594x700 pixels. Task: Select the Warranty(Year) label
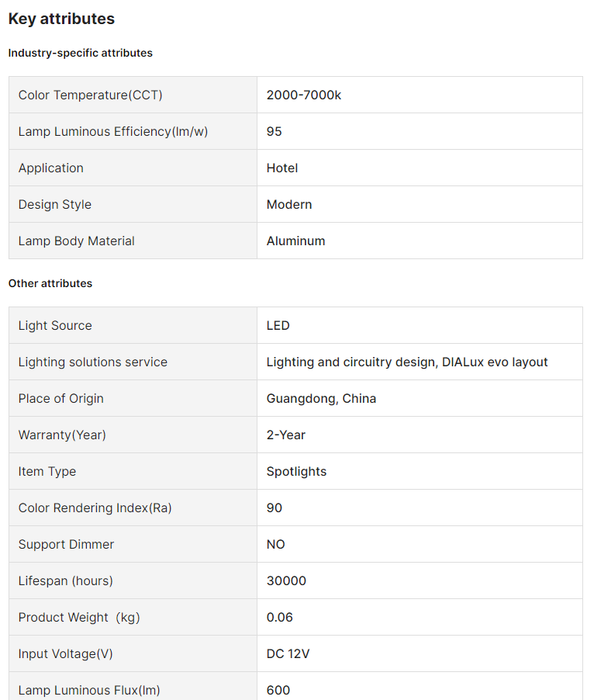62,435
